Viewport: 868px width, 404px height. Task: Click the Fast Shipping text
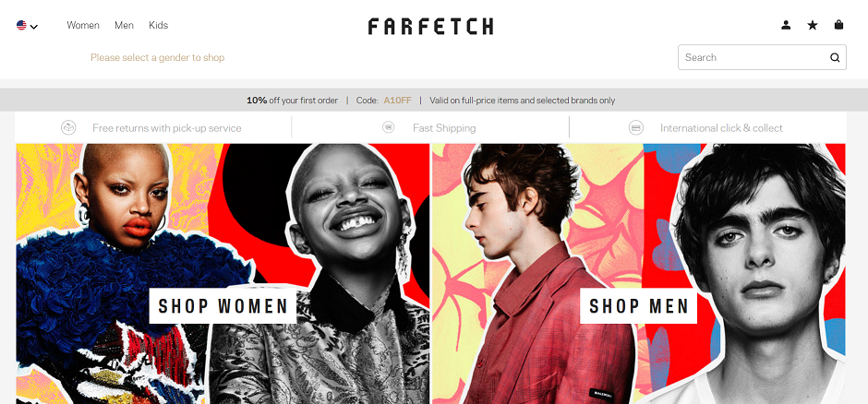click(444, 127)
